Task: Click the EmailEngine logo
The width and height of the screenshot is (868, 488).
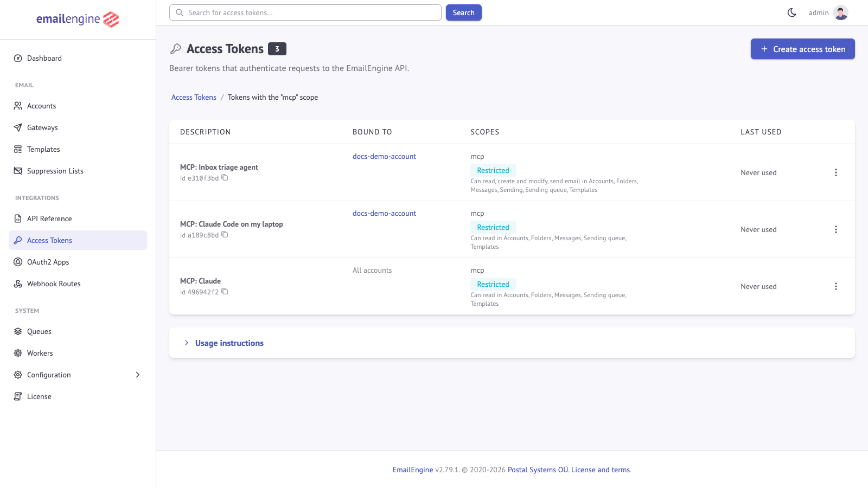Action: point(78,20)
